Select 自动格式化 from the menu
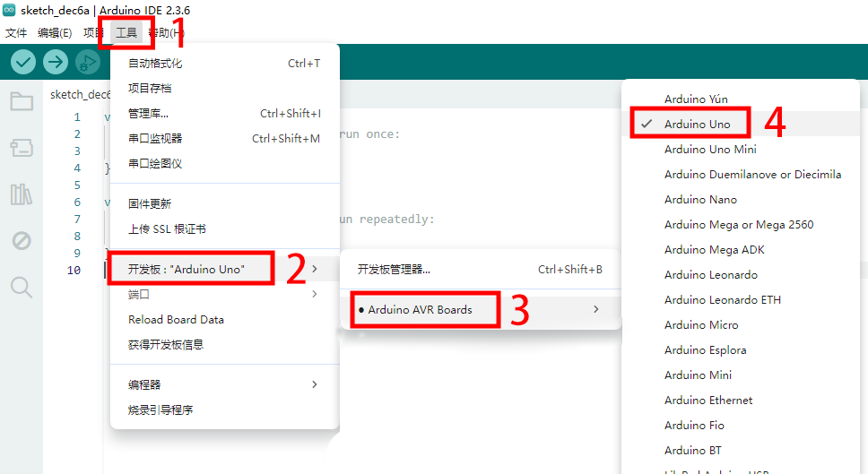The width and height of the screenshot is (868, 474). (225, 63)
